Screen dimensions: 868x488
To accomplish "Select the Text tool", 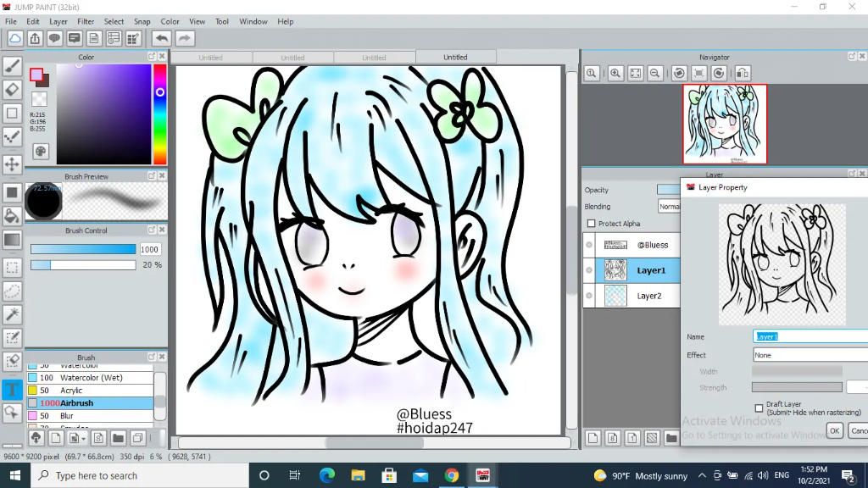I will [12, 389].
